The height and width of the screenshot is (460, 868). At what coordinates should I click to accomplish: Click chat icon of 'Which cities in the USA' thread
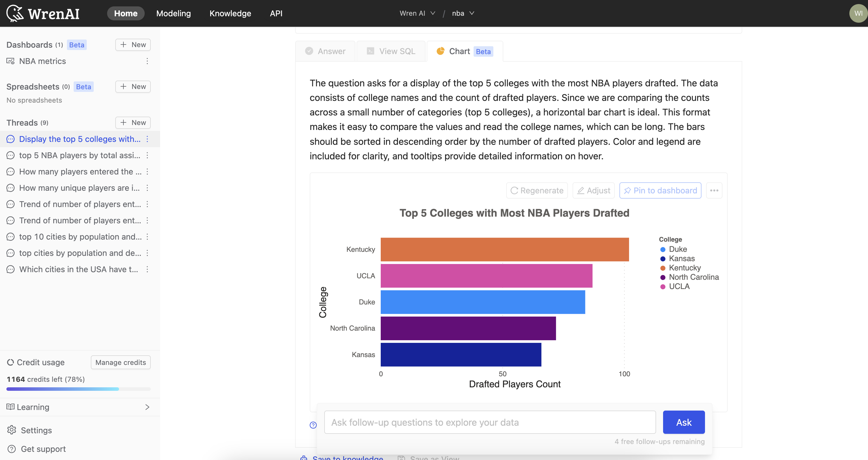tap(10, 269)
